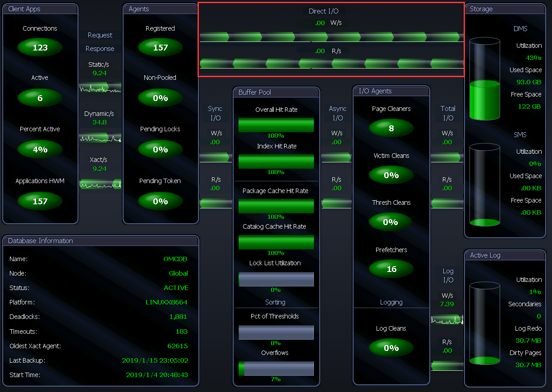This screenshot has width=552, height=392.
Task: Click the Dynamic/s value 34.8
Action: (99, 122)
